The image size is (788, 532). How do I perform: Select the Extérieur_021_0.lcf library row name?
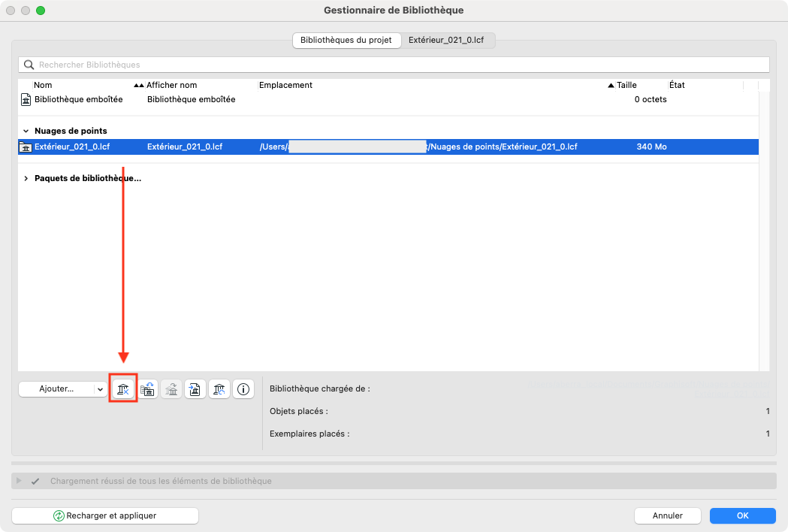[72, 147]
